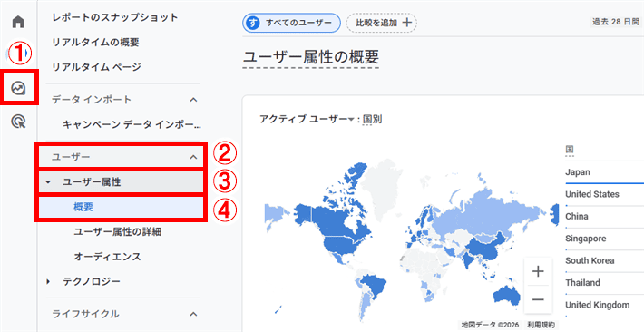Expand the テクノロジー tree node

48,281
